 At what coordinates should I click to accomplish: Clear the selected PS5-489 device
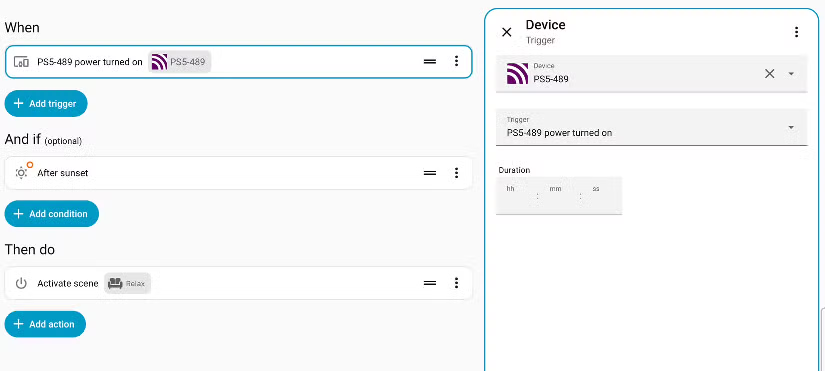click(x=770, y=74)
